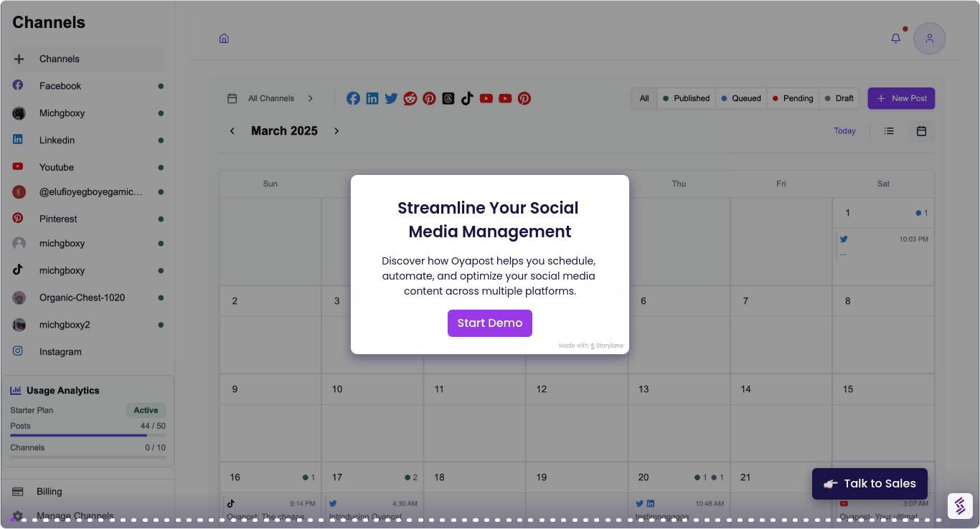Click the calendar icon beside All Channels

tap(232, 98)
